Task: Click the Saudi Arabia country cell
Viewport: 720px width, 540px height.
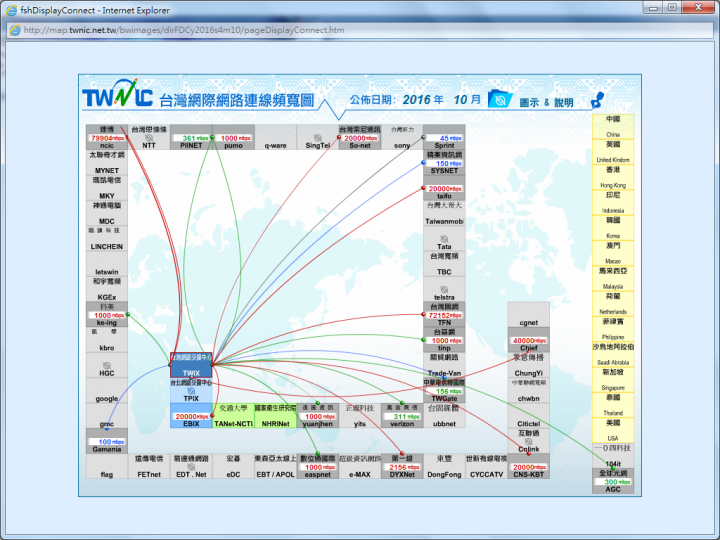Action: click(x=613, y=354)
